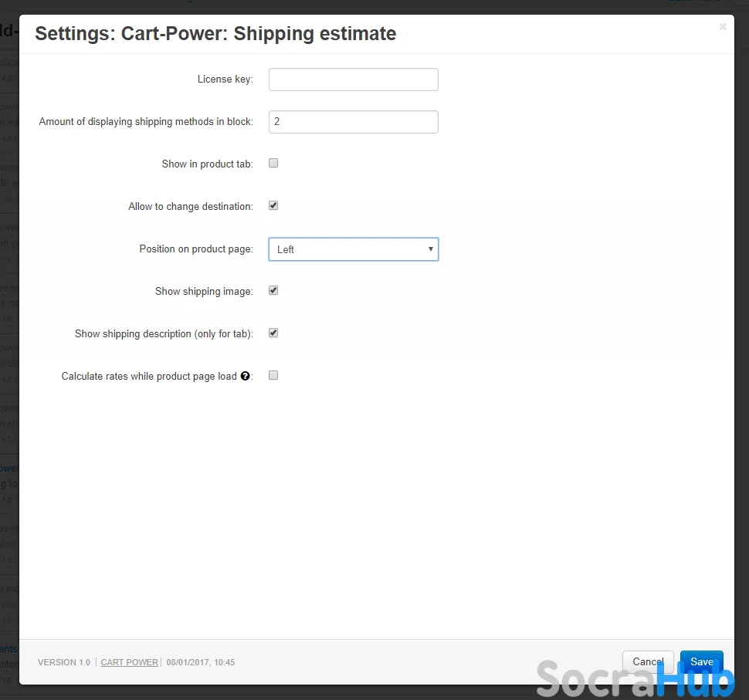Click the shipping methods amount field
Viewport: 749px width, 700px height.
[353, 122]
